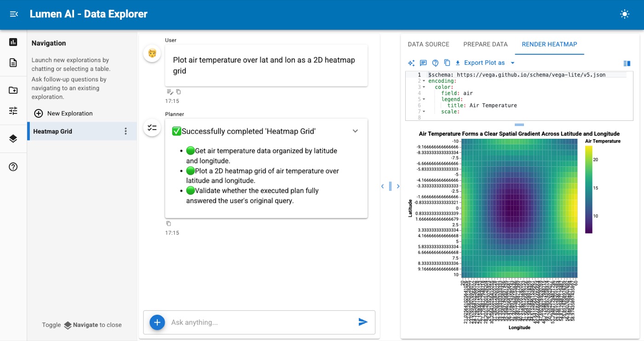644x341 pixels.
Task: Click the Planner checklist avatar icon
Action: (x=152, y=127)
